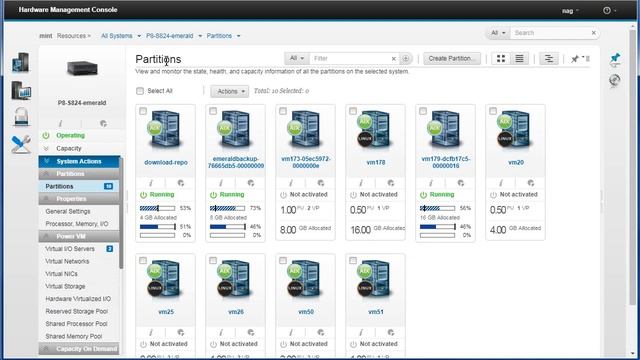Open Virtual Networks
This screenshot has width=640, height=360.
point(67,261)
